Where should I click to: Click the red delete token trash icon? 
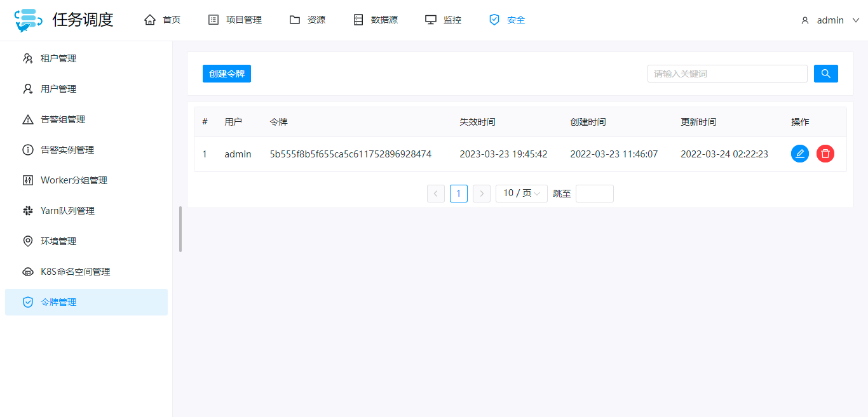825,154
